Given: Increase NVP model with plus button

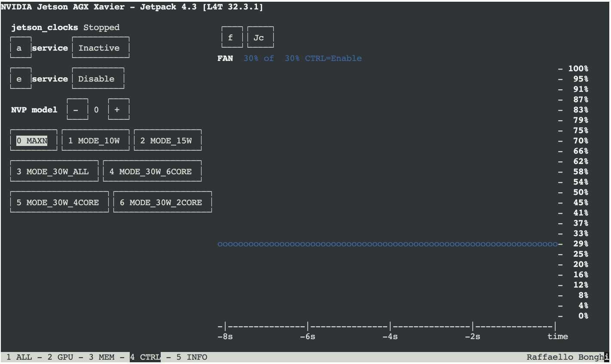Looking at the screenshot, I should (119, 109).
